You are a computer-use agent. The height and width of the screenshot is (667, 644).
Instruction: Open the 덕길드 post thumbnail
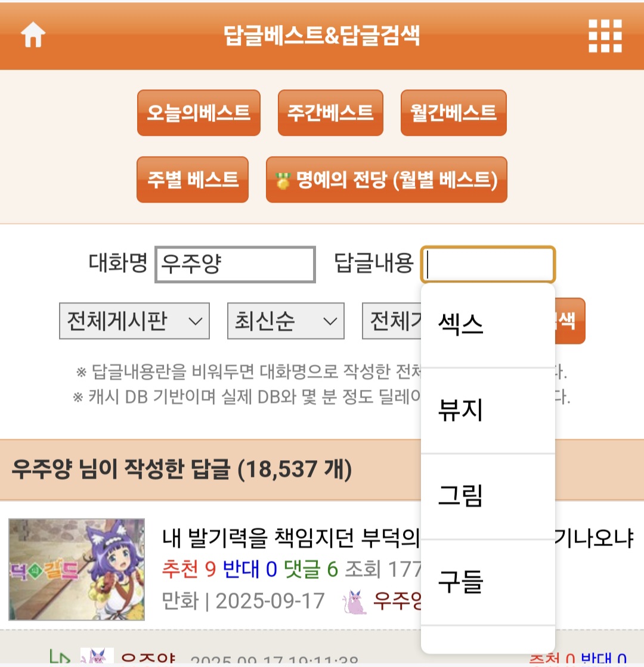[x=76, y=569]
